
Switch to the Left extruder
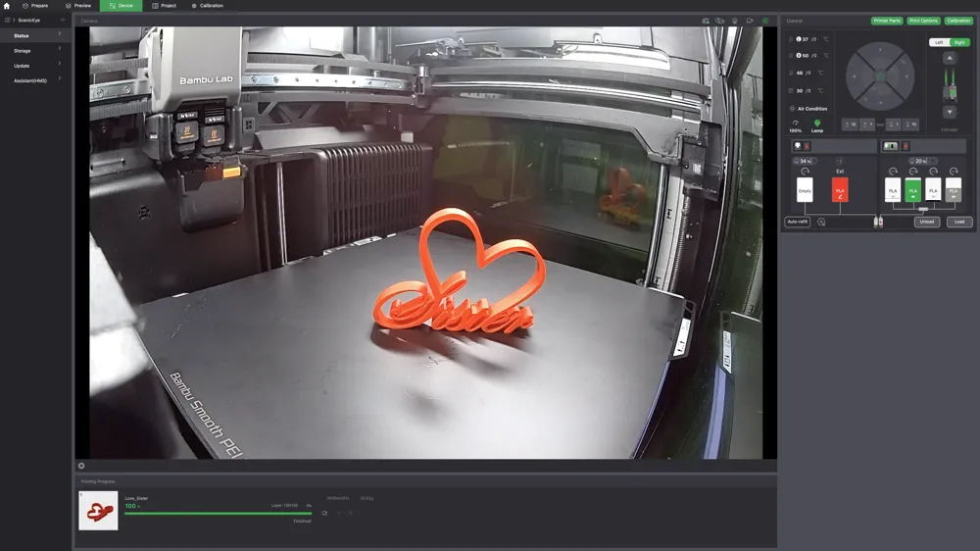click(x=940, y=42)
